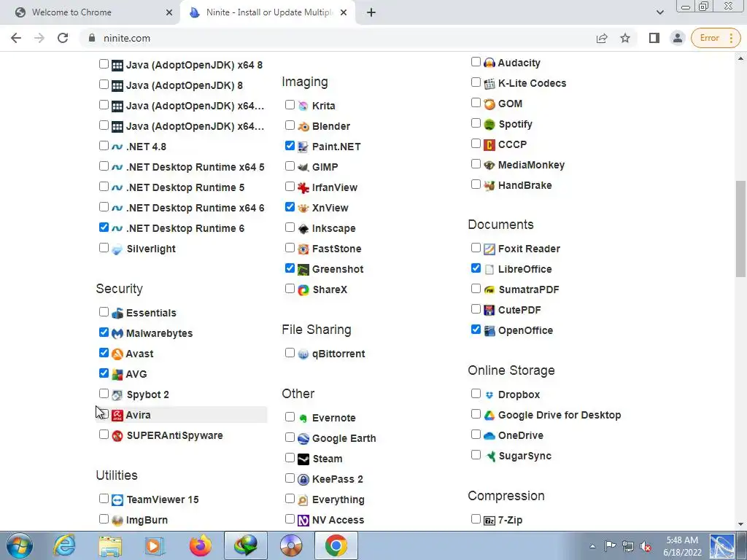
Task: Open Windows Explorer folder on taskbar
Action: click(x=110, y=545)
